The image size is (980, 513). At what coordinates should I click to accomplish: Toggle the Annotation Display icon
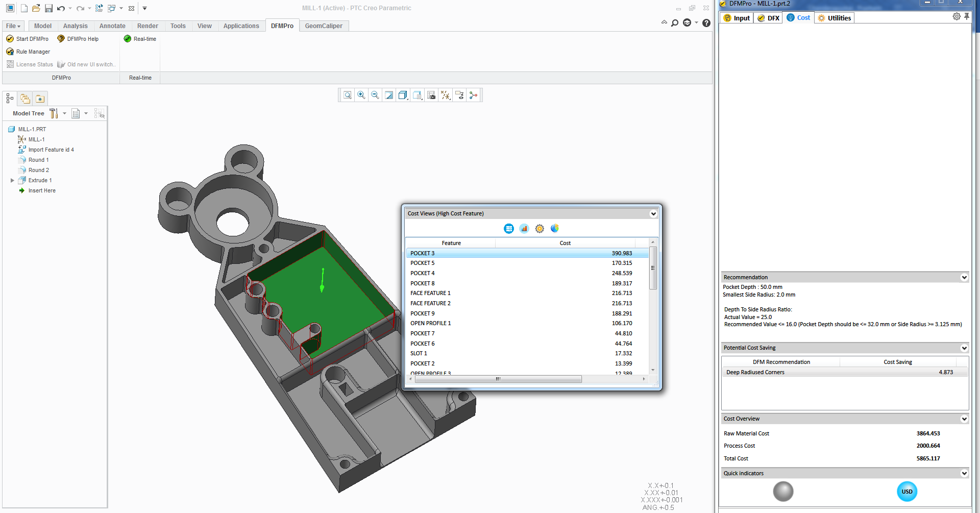pyautogui.click(x=459, y=95)
